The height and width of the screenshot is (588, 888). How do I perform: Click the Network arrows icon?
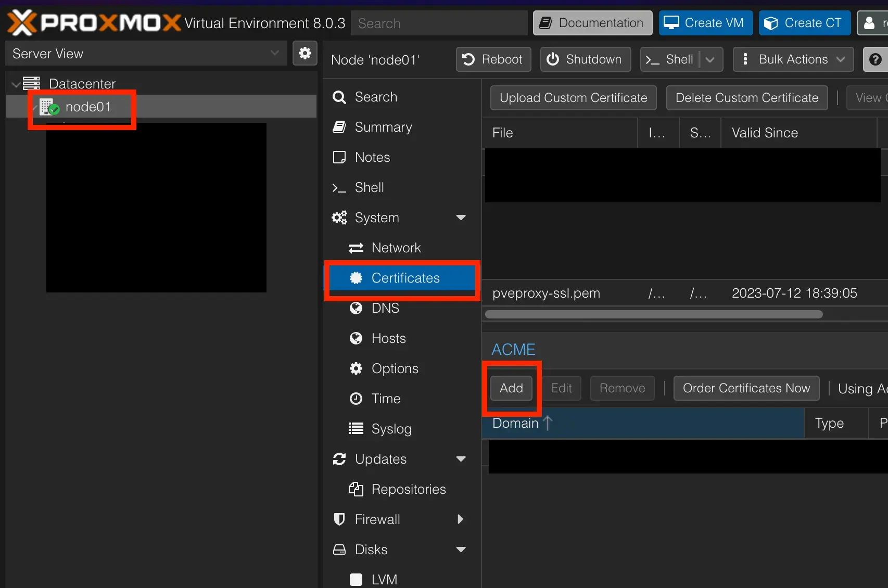coord(356,248)
